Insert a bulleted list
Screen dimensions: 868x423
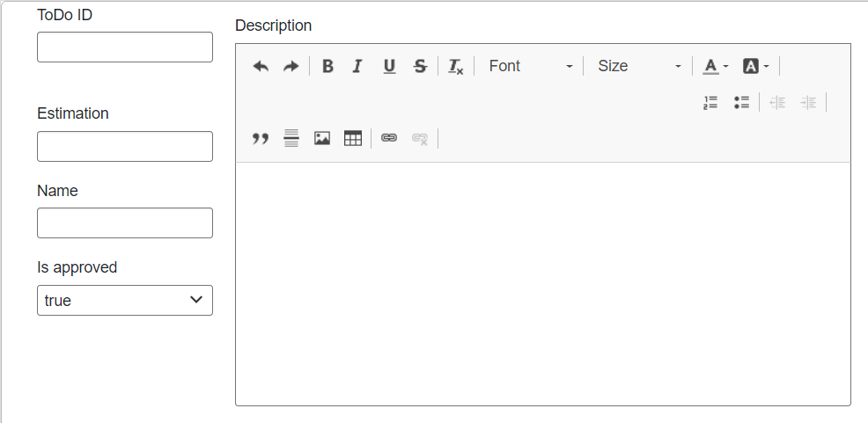[x=741, y=103]
